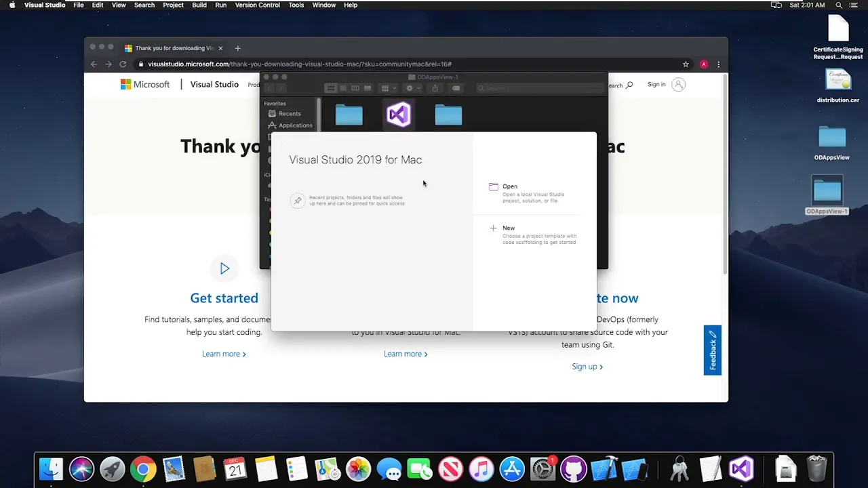Click the Spotlight search icon in menu bar

840,5
